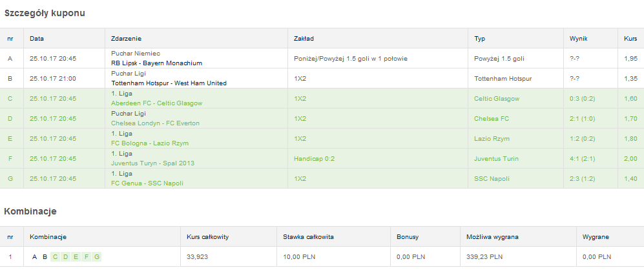644x270 pixels.
Task: Select Aberdeen FC - Celtic Glasgow match
Action: coord(157,103)
